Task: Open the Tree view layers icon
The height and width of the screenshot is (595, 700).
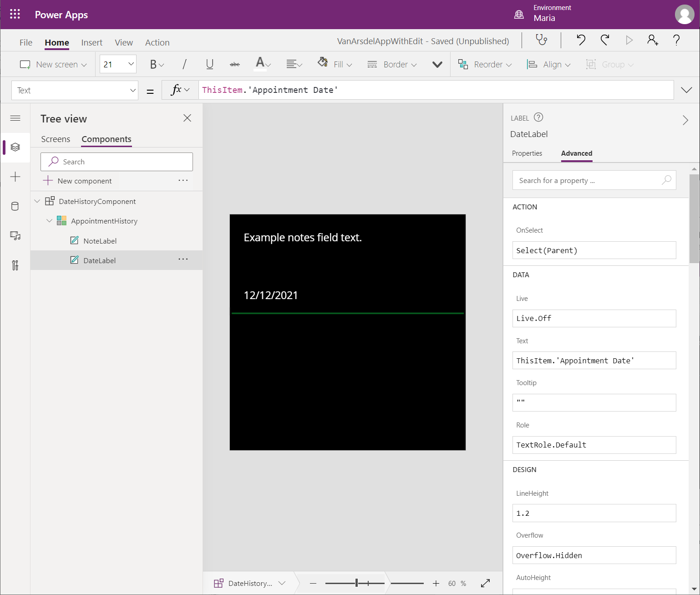Action: click(x=15, y=147)
